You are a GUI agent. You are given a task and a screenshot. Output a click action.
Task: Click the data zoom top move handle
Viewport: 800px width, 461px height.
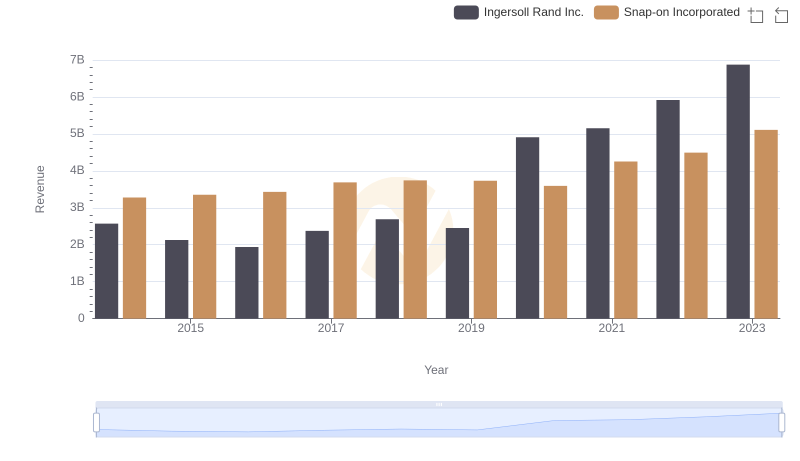(x=439, y=404)
